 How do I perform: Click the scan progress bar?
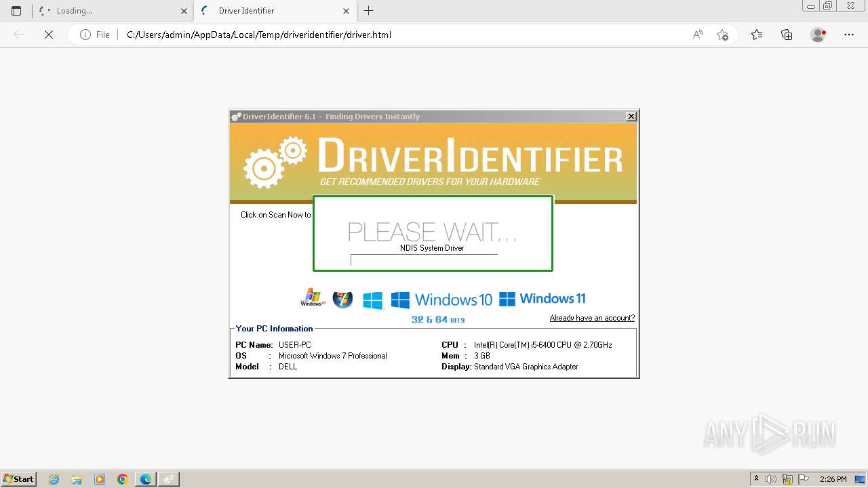424,260
